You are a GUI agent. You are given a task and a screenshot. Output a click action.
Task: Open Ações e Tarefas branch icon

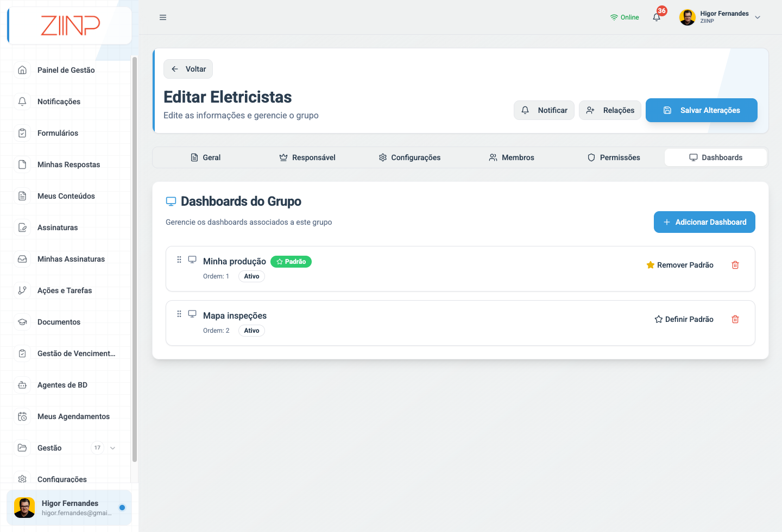tap(22, 290)
